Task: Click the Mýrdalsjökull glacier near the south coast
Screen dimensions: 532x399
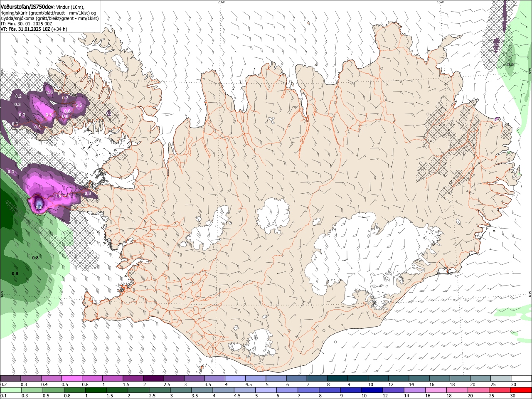Action: tap(260, 343)
